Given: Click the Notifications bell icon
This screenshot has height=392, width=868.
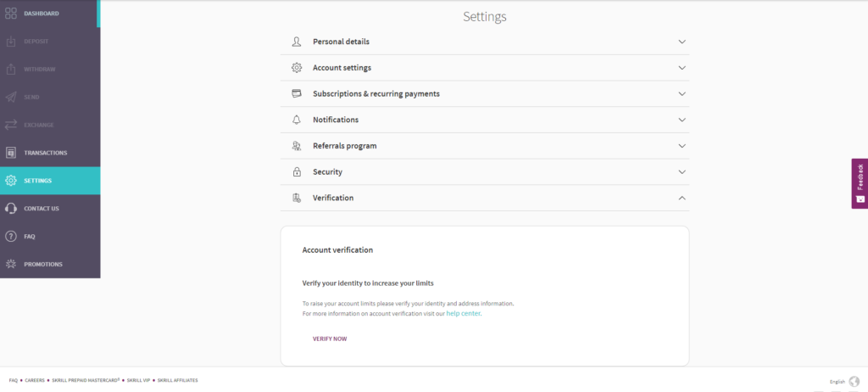Looking at the screenshot, I should pos(297,120).
